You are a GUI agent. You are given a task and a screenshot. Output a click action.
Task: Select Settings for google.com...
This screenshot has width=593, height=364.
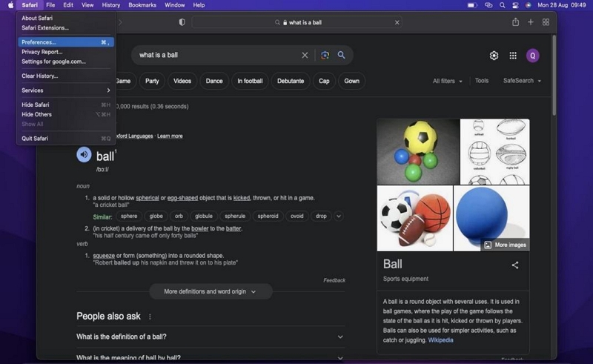click(66, 62)
